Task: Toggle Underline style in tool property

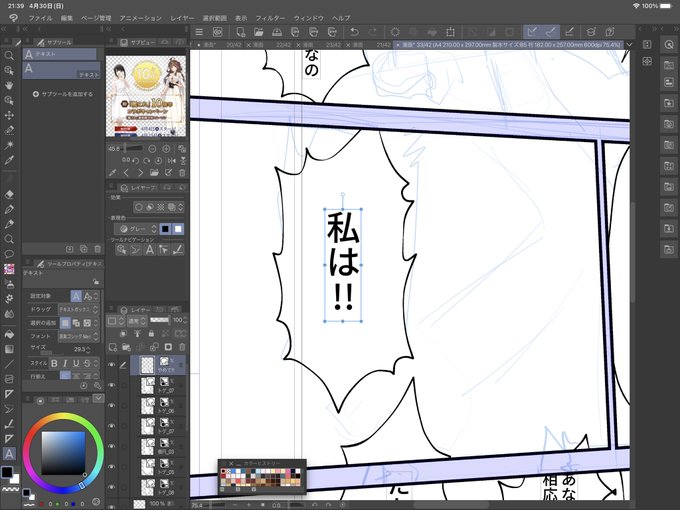Action: tap(76, 363)
